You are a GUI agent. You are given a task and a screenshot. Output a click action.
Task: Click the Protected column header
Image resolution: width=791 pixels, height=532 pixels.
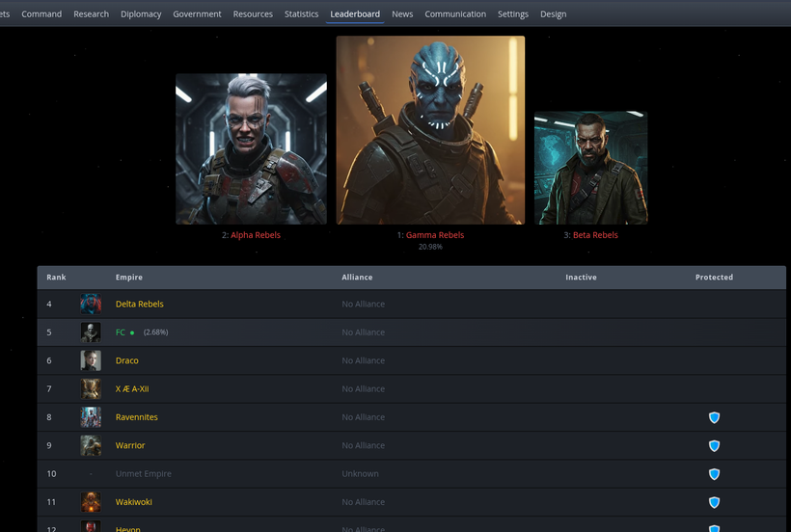pyautogui.click(x=715, y=278)
